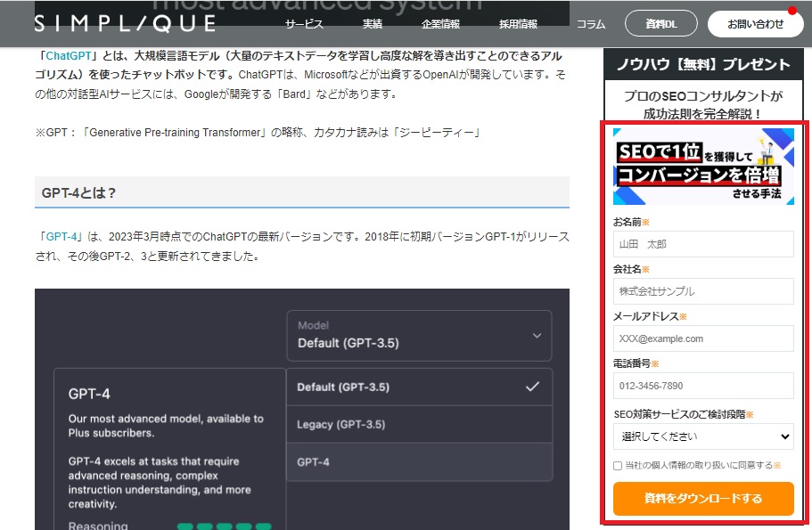Click the ノウハウ【無料】プレゼント sidebar header
The height and width of the screenshot is (530, 812).
(703, 64)
